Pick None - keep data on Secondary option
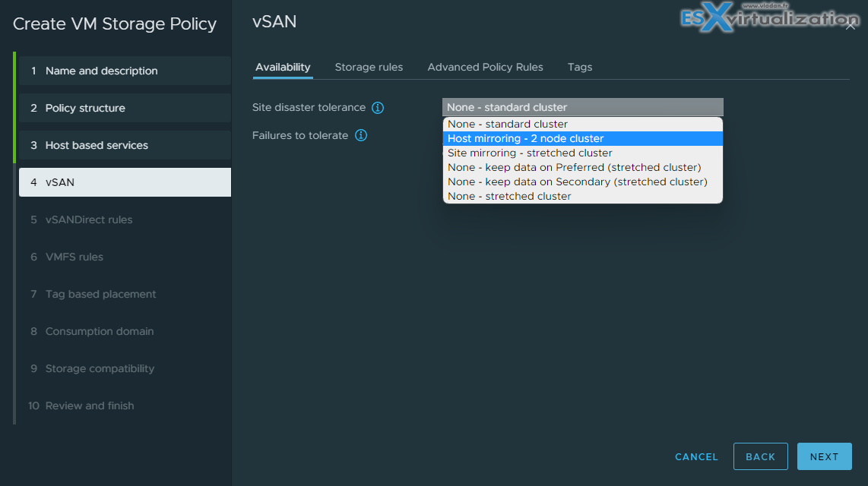868x486 pixels. click(582, 182)
